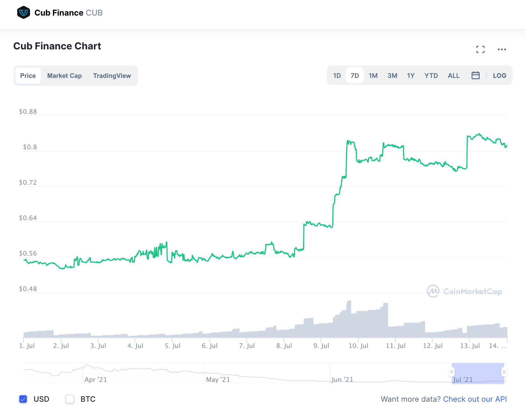Screen dimensions: 525x420
Task: Click the $0.72 y-axis label
Action: [x=28, y=182]
